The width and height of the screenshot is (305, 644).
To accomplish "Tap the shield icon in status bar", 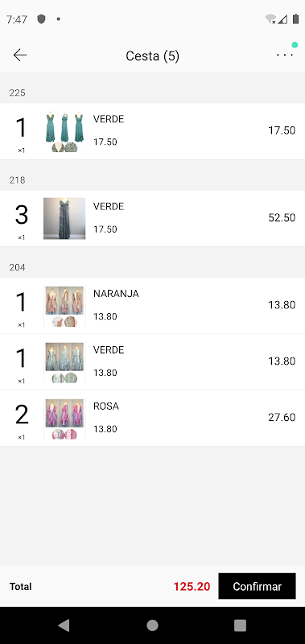I will click(x=41, y=19).
